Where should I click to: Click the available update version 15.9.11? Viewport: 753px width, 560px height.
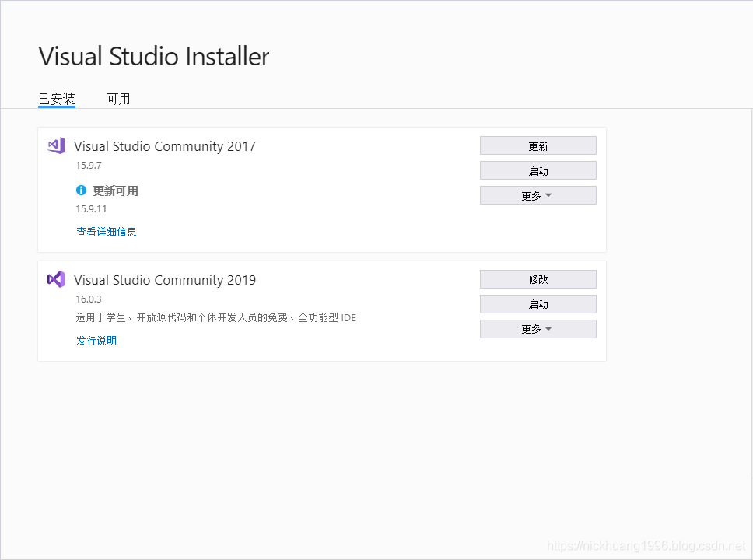[91, 208]
